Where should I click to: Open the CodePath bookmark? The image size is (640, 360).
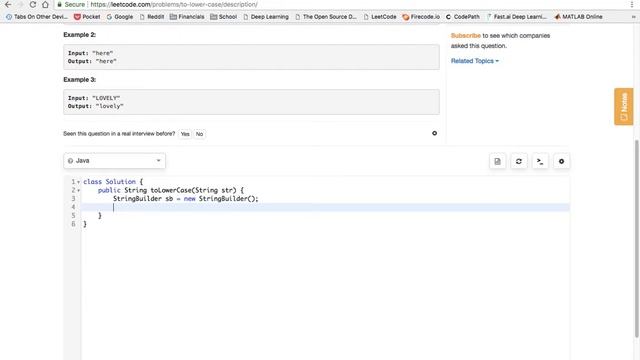pyautogui.click(x=463, y=17)
